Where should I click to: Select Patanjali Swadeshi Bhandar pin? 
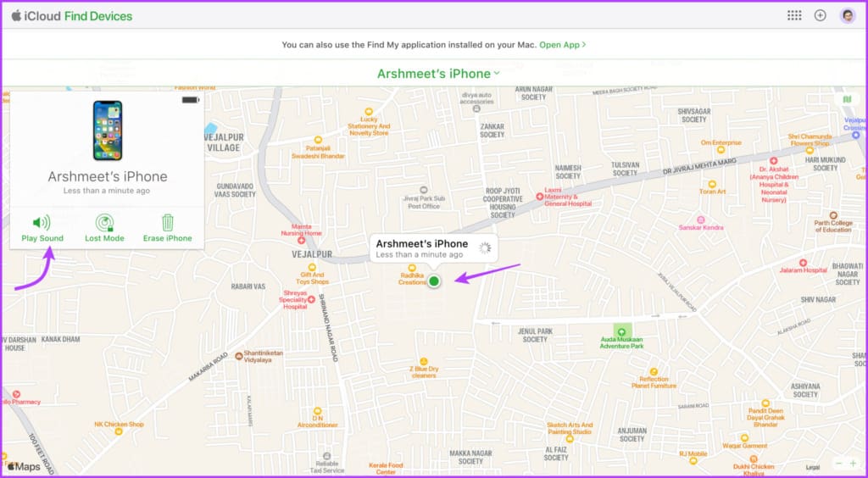point(318,140)
